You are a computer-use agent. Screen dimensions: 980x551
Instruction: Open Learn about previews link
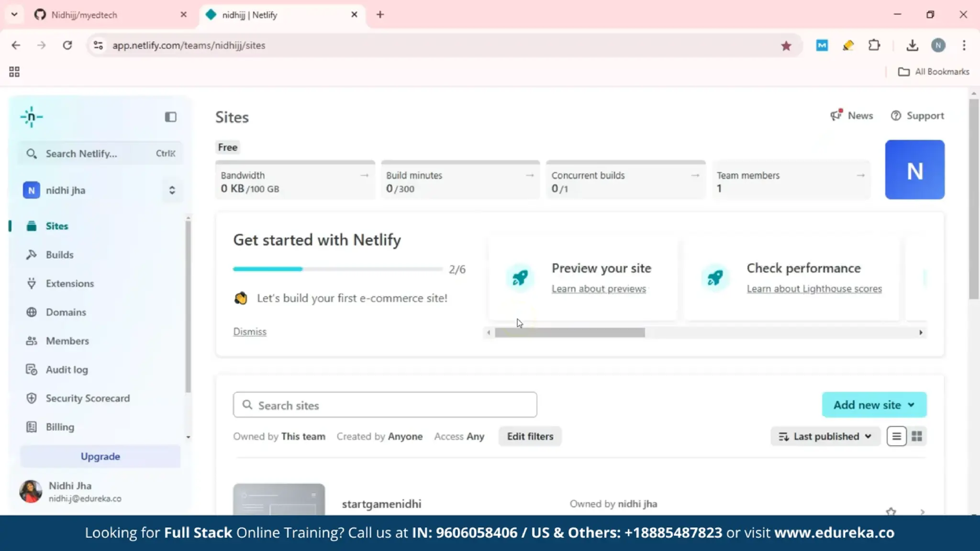click(x=599, y=289)
